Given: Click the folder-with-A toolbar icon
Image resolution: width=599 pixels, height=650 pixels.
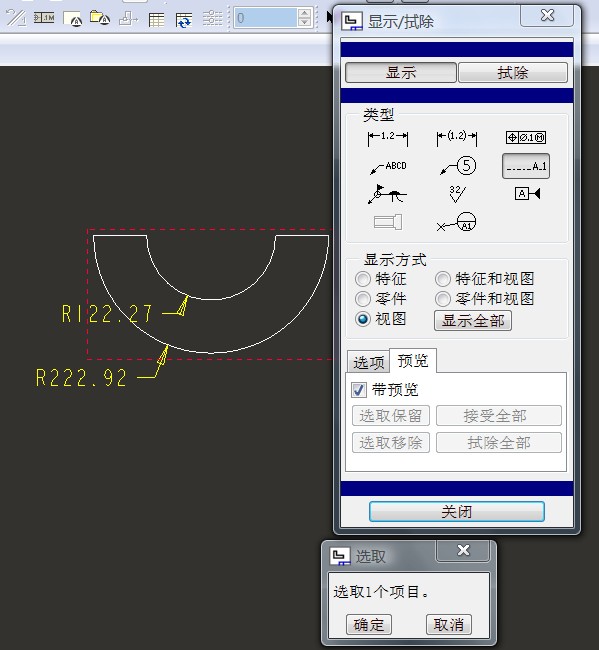Looking at the screenshot, I should tap(100, 18).
